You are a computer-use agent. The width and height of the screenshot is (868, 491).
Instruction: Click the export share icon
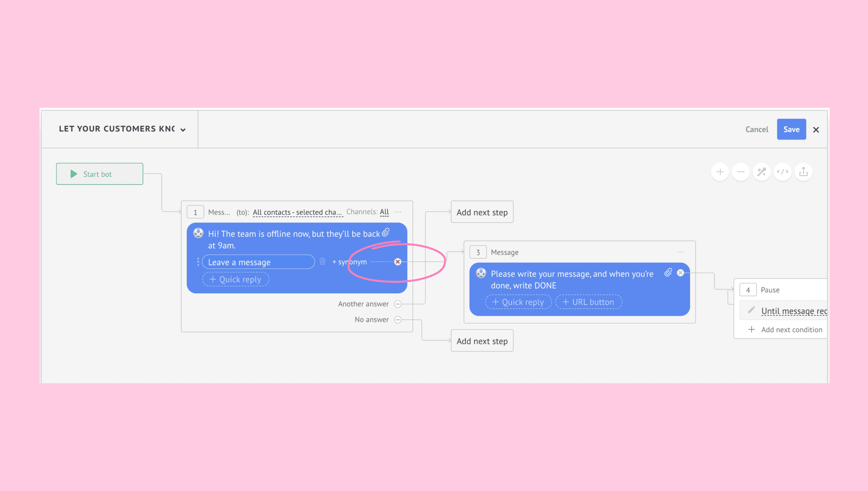click(803, 172)
